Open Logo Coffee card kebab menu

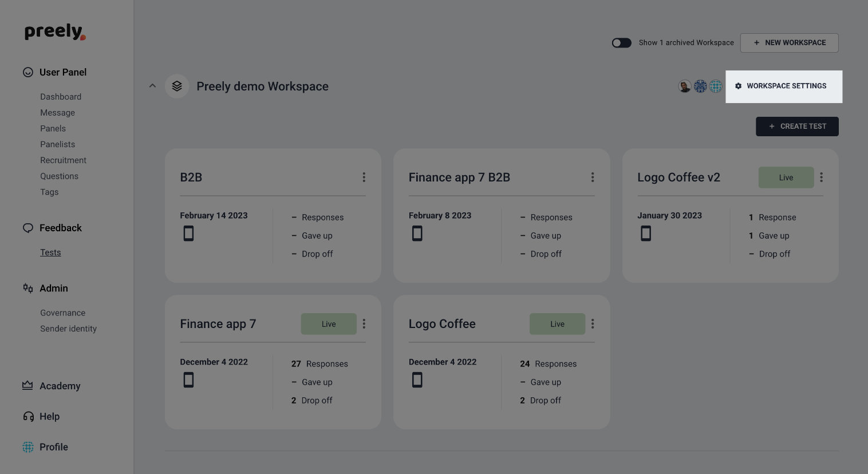(x=593, y=324)
